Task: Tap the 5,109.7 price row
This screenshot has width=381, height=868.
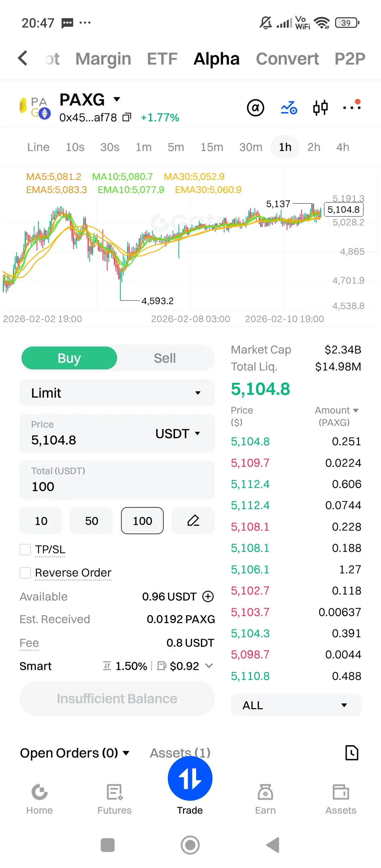Action: click(296, 463)
